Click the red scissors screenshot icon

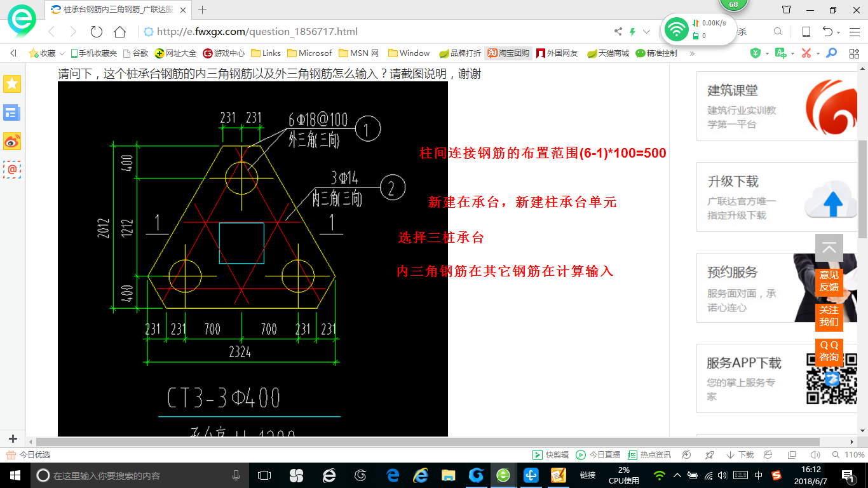[806, 53]
